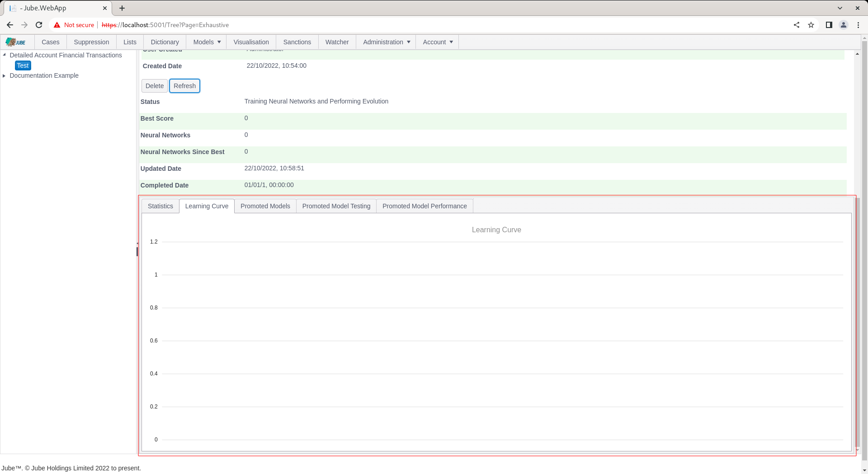Open the Suppression menu item
868x474 pixels.
(x=91, y=42)
